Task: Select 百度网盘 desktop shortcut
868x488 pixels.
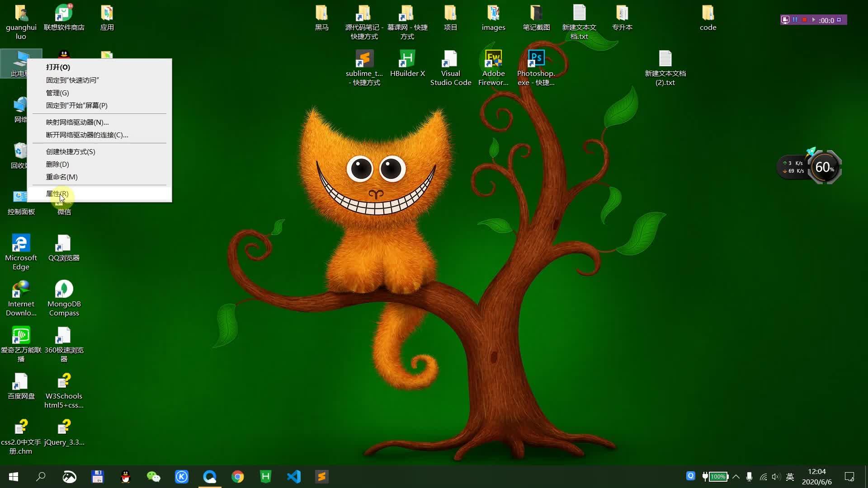Action: pos(21,386)
